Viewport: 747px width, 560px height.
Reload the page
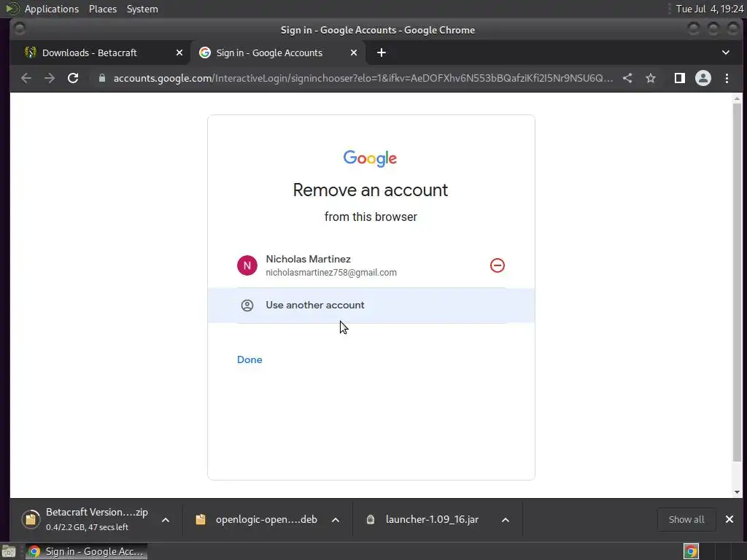73,78
